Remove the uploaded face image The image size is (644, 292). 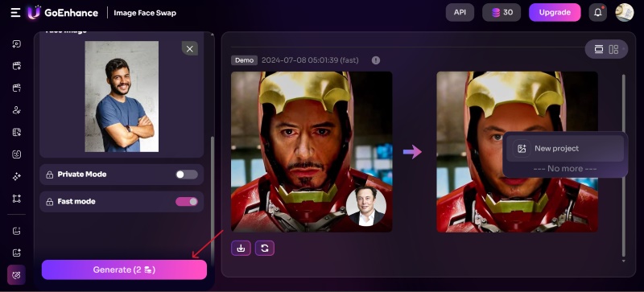click(x=190, y=49)
